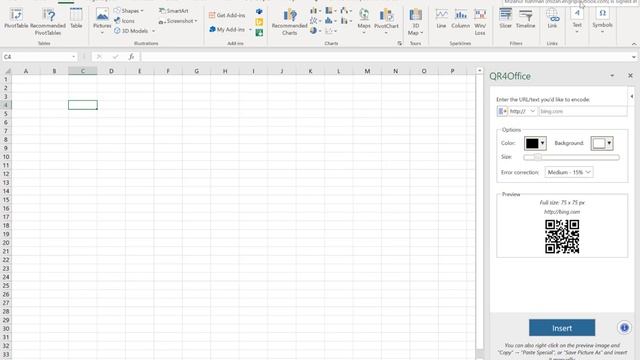Viewport: 640px width, 360px height.
Task: Select the entire sheet with corner button
Action: tap(7, 71)
